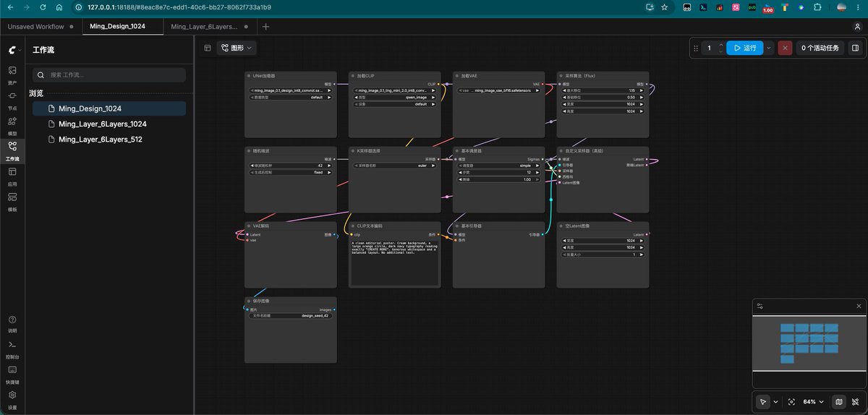Click the fit-view focus icon beside 64%

(x=791, y=401)
